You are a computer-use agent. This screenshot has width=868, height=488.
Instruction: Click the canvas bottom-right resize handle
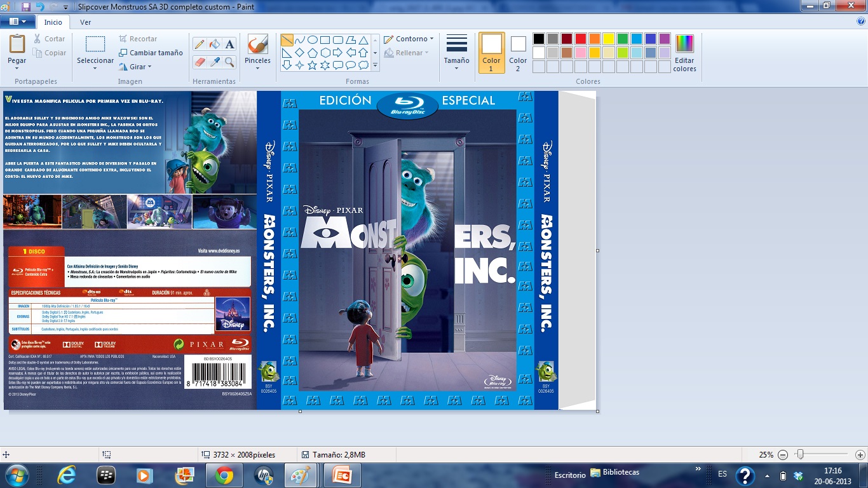click(x=598, y=411)
